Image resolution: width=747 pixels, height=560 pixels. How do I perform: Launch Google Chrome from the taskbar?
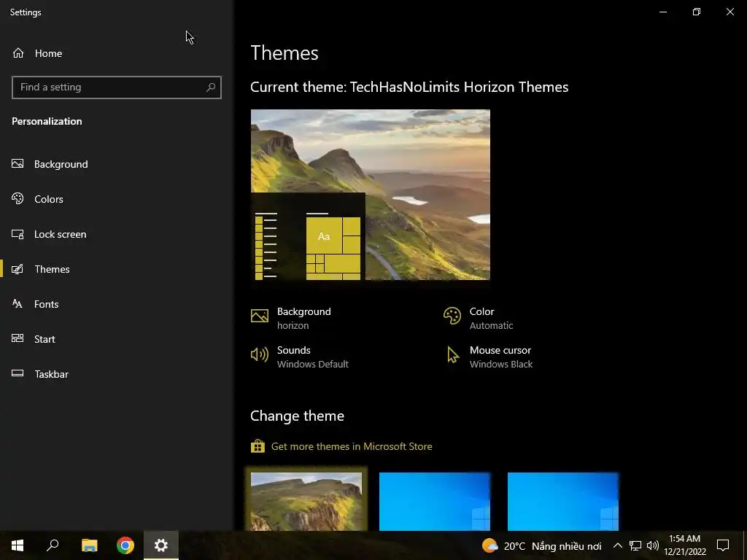click(125, 545)
